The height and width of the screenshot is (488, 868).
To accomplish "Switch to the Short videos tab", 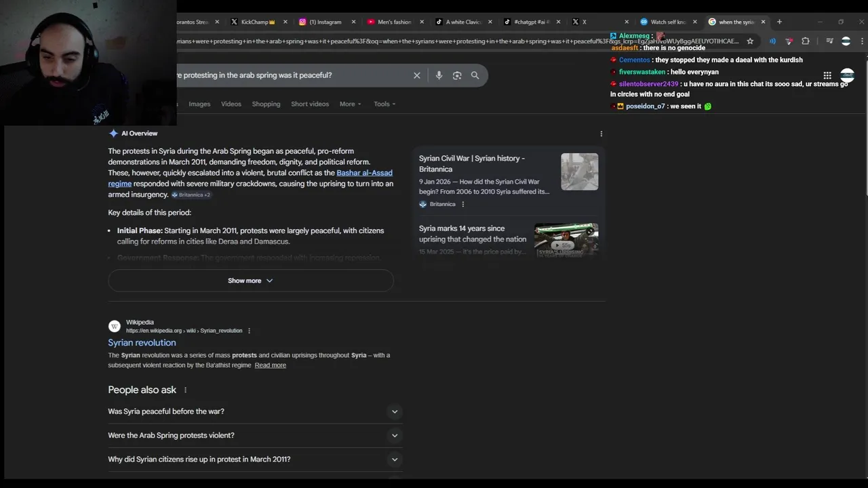I will point(310,104).
